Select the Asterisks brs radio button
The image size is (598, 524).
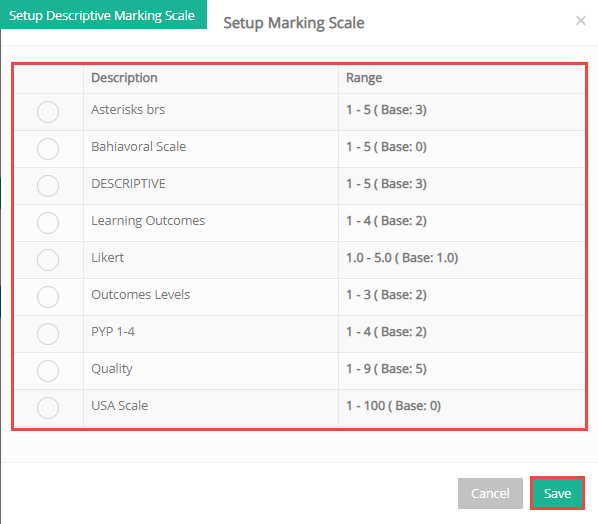48,112
